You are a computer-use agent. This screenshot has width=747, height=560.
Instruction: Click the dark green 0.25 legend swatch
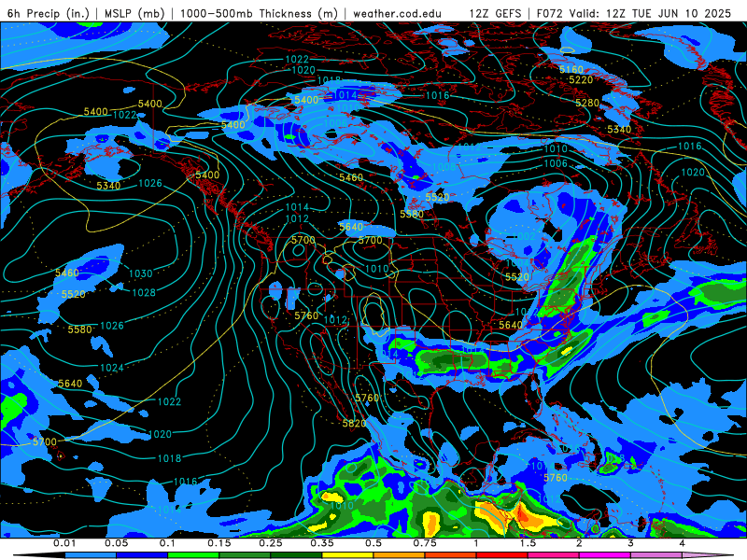296,555
